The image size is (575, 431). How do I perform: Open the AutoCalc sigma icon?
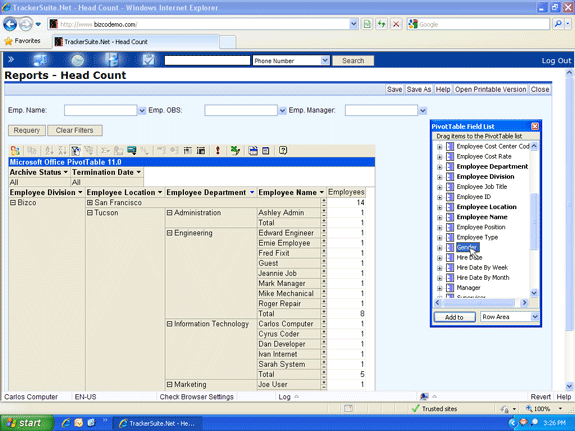point(105,150)
